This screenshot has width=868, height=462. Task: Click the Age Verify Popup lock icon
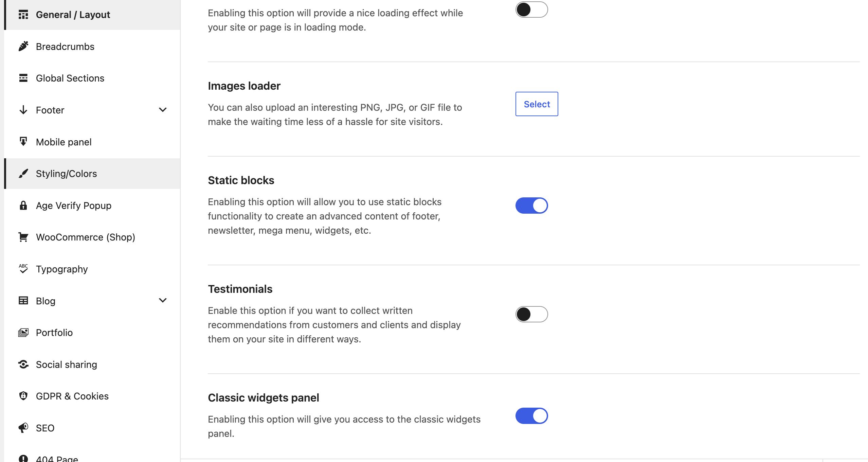pyautogui.click(x=23, y=205)
